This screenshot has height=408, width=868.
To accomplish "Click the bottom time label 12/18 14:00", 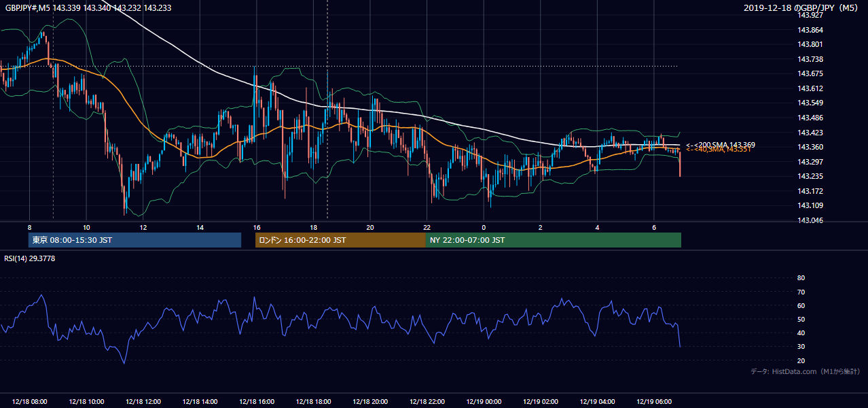I will pyautogui.click(x=200, y=402).
